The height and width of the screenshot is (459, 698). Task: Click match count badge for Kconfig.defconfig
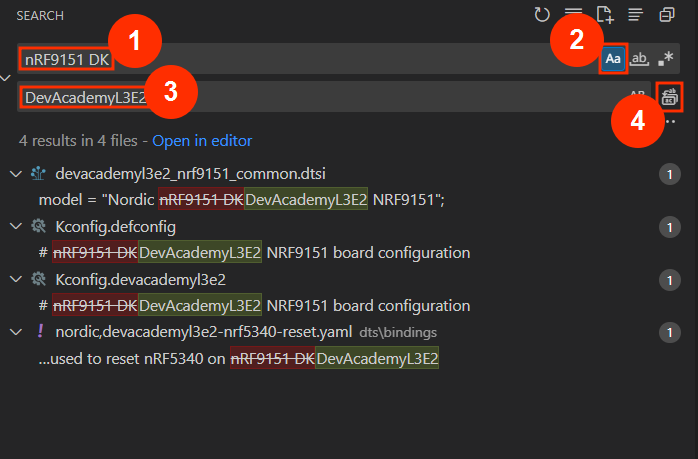[x=670, y=227]
